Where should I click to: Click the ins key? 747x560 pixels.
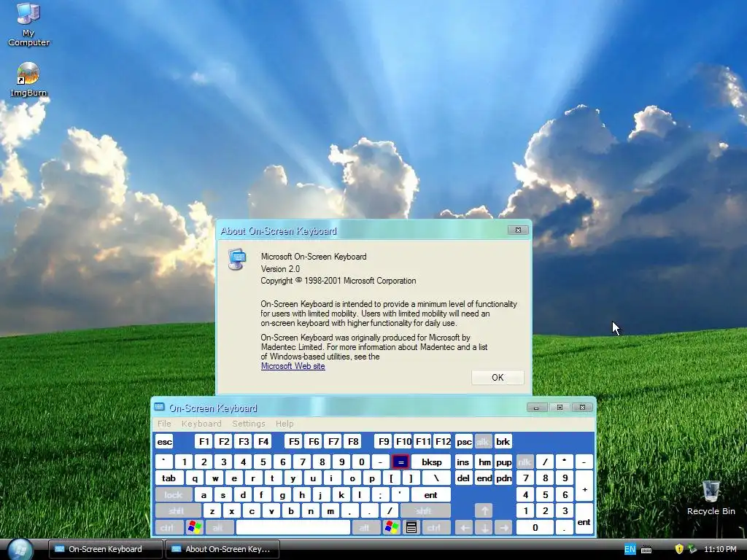tap(463, 462)
